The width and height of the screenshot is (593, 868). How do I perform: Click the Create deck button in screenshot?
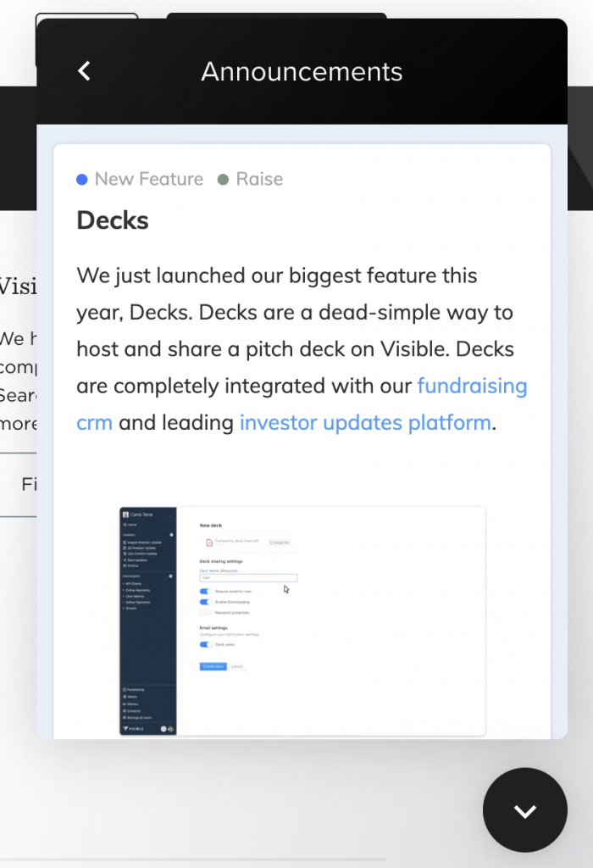click(x=213, y=666)
